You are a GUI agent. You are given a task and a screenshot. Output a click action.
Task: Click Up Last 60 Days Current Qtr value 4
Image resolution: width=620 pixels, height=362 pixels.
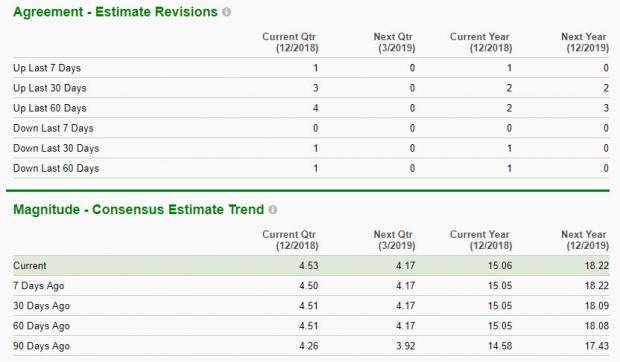click(316, 108)
